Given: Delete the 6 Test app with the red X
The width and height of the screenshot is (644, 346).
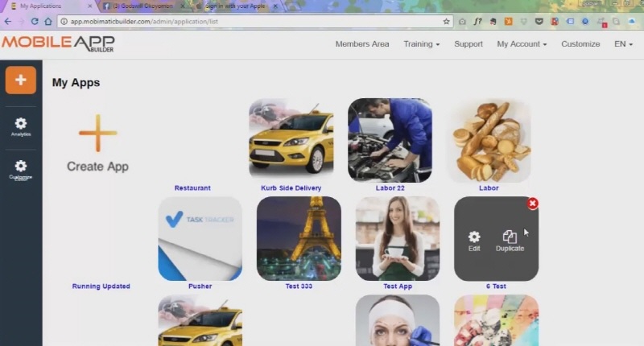Looking at the screenshot, I should pos(532,203).
